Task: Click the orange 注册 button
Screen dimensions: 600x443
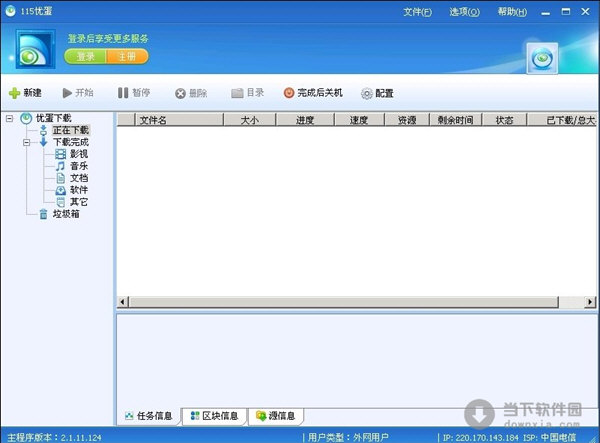Action: coord(127,57)
